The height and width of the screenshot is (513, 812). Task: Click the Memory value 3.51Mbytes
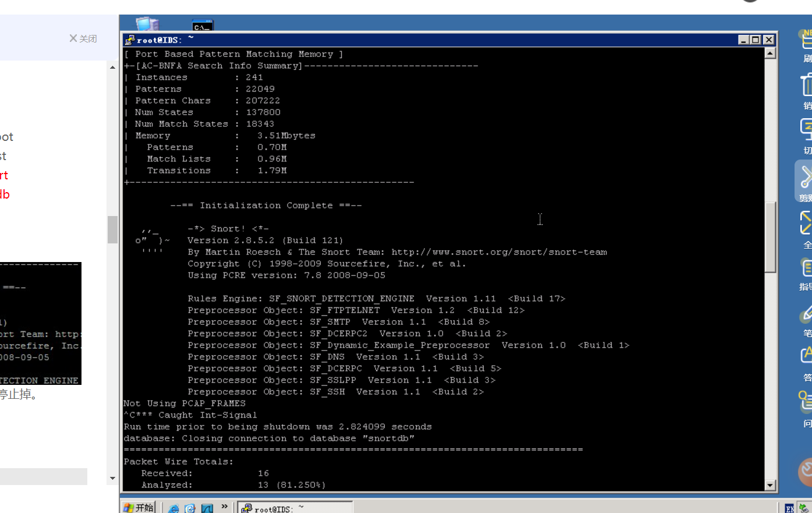coord(286,136)
